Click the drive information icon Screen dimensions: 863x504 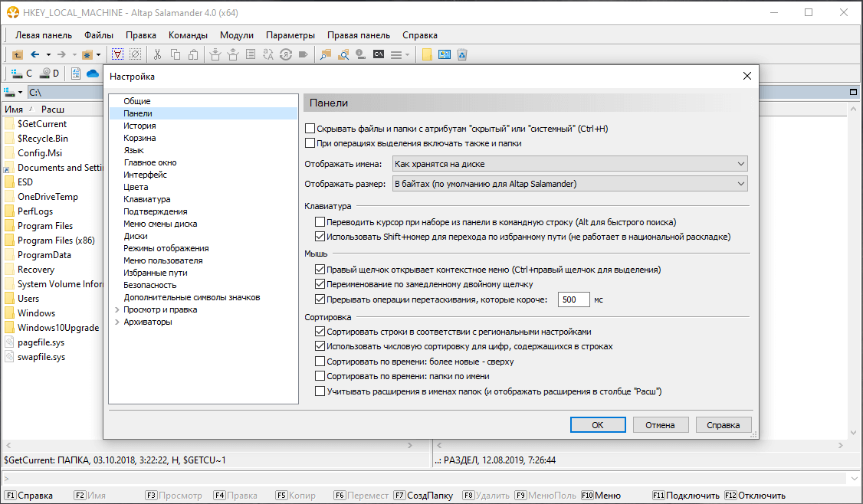point(361,54)
